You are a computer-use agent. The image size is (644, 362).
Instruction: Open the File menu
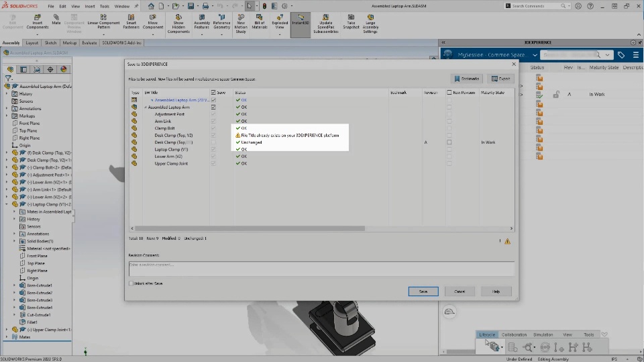click(51, 6)
